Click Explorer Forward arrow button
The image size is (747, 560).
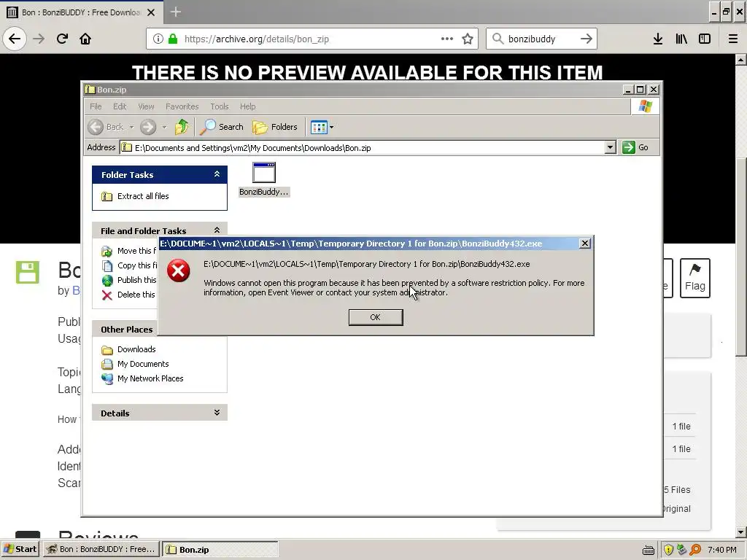click(148, 127)
